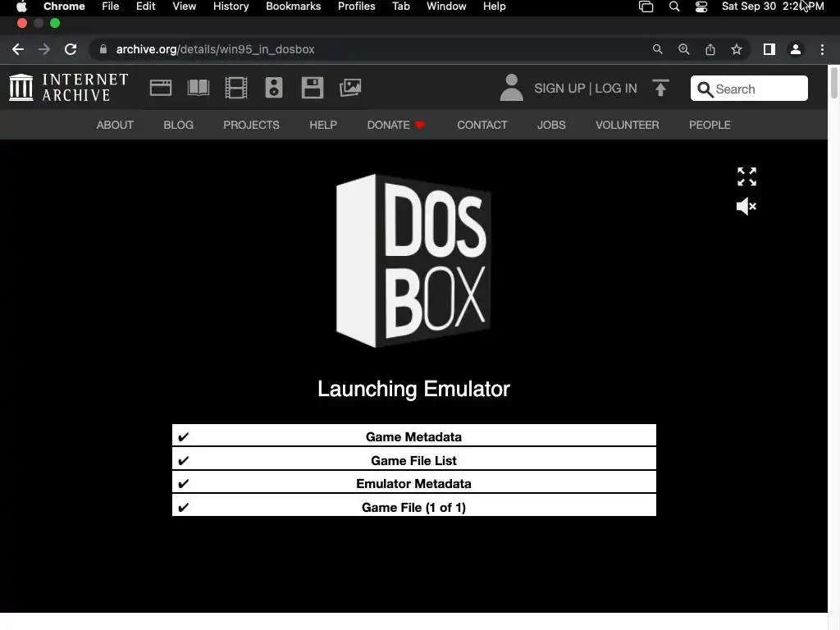Open the Video film strip icon
This screenshot has height=630, width=840.
236,88
